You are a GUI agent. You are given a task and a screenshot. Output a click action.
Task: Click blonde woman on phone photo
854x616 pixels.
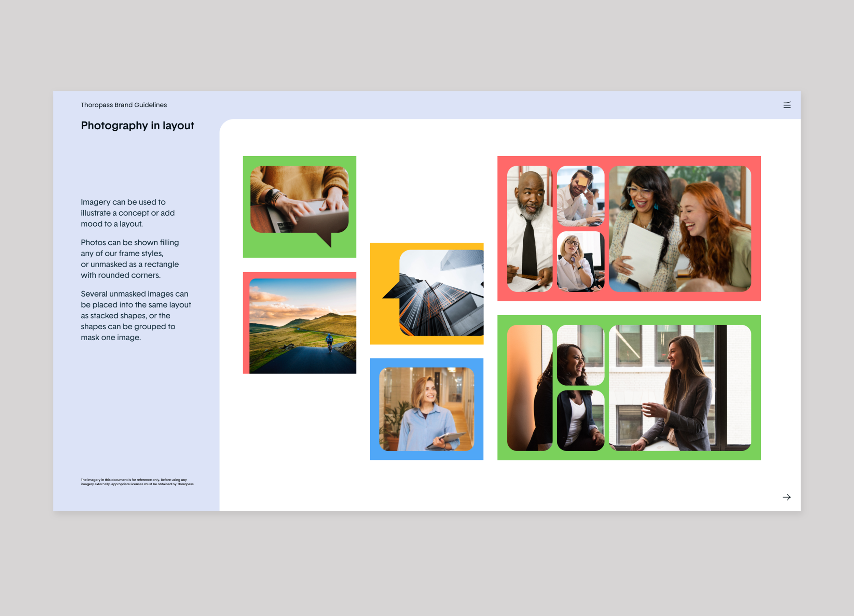point(580,261)
